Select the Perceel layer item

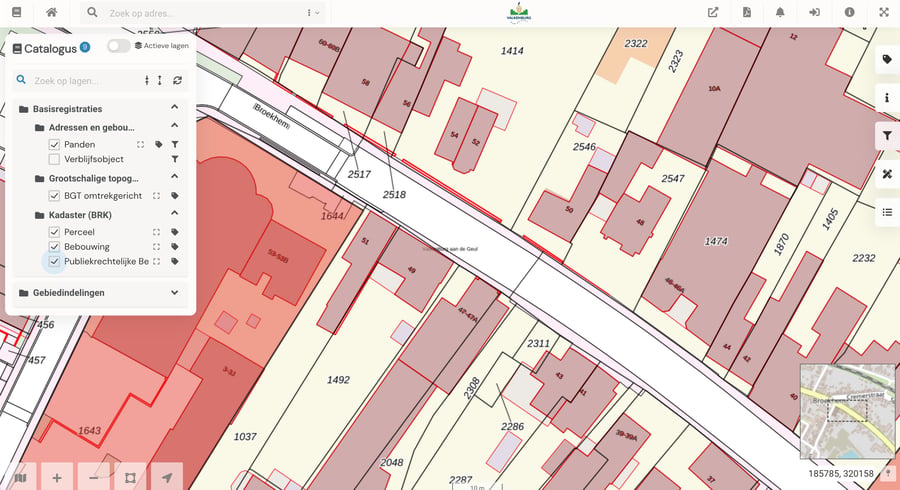79,232
